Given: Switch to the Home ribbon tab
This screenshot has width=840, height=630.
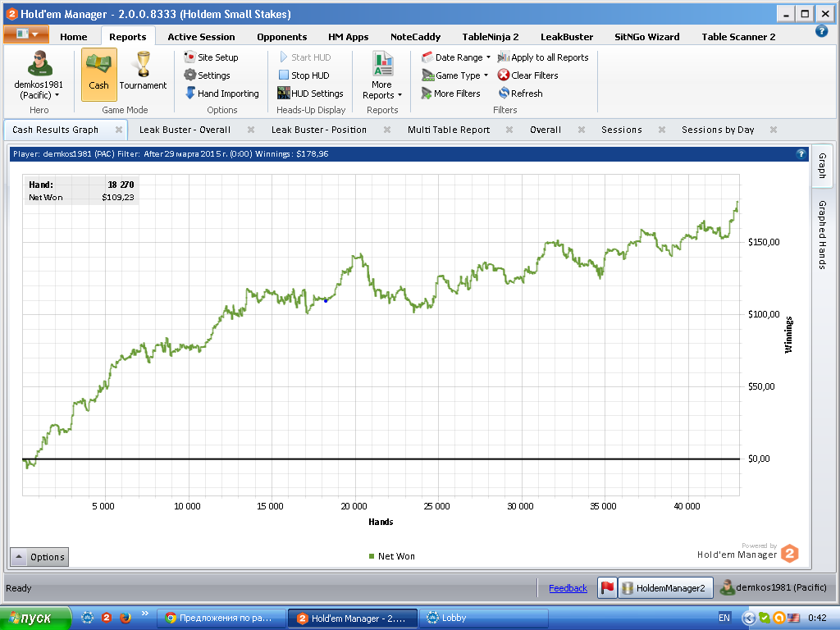Looking at the screenshot, I should click(73, 37).
